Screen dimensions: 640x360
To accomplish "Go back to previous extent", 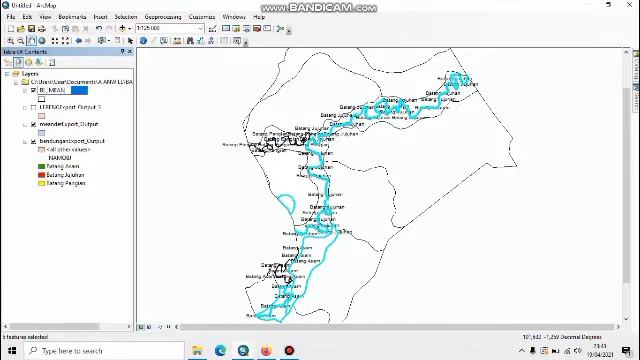I will tap(78, 41).
